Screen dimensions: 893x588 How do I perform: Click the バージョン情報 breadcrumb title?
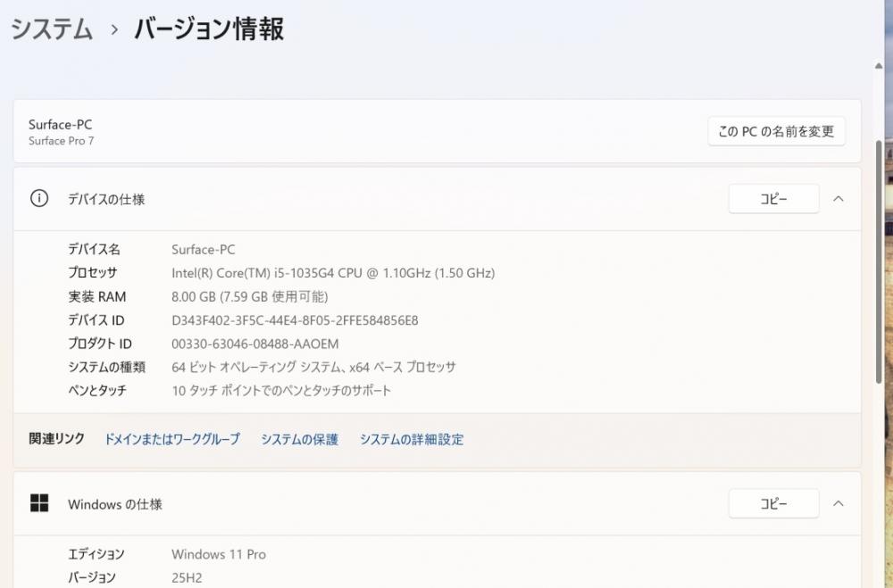208,29
